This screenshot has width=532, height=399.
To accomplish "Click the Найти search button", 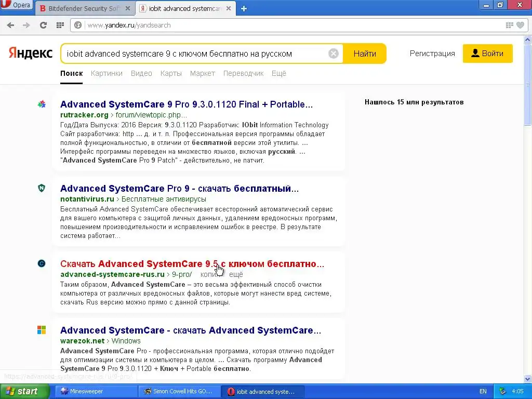I will [x=365, y=54].
